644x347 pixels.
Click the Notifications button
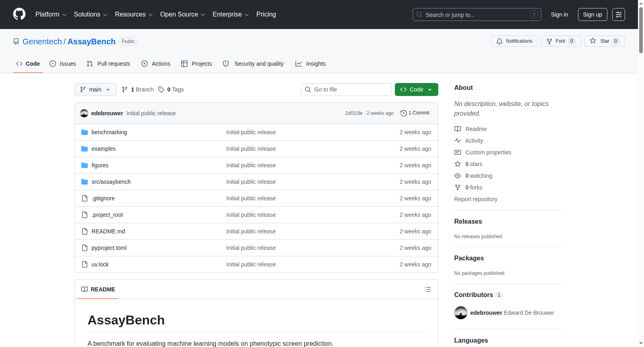[514, 41]
